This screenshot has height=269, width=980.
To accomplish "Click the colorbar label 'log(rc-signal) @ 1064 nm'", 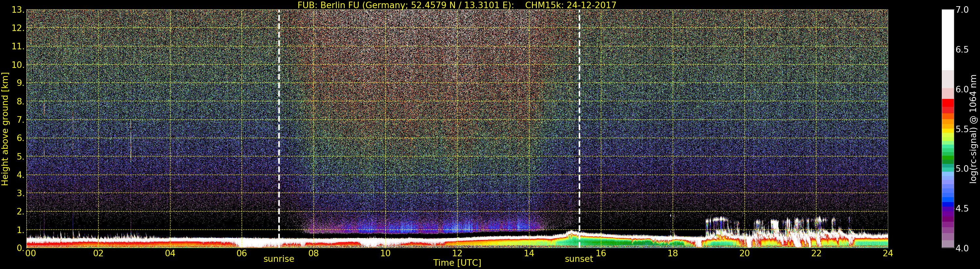I will click(x=973, y=129).
